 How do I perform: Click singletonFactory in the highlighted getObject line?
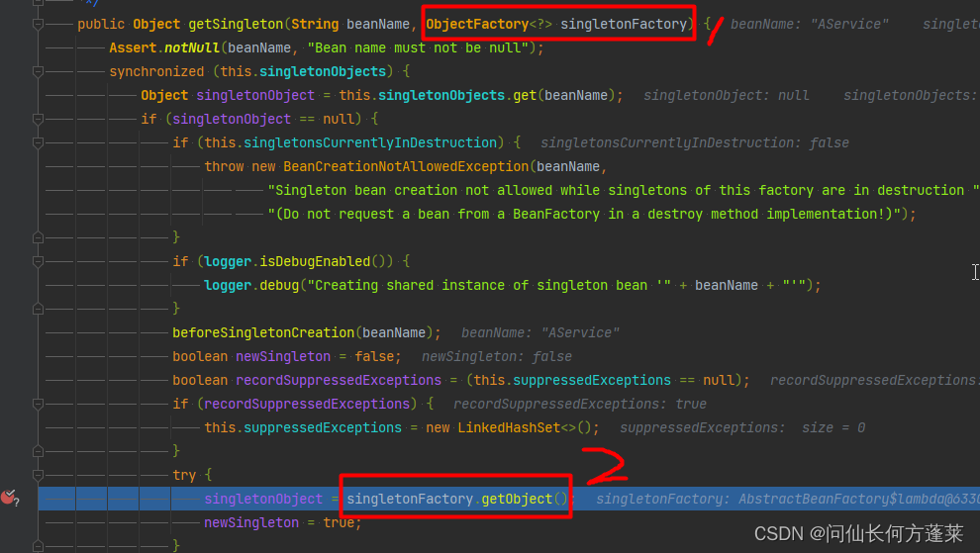pyautogui.click(x=410, y=500)
